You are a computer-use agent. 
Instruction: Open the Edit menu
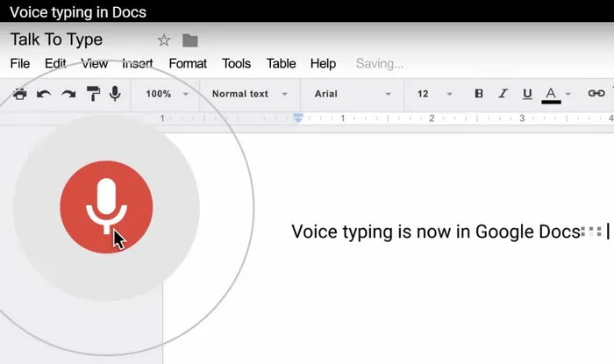[55, 63]
